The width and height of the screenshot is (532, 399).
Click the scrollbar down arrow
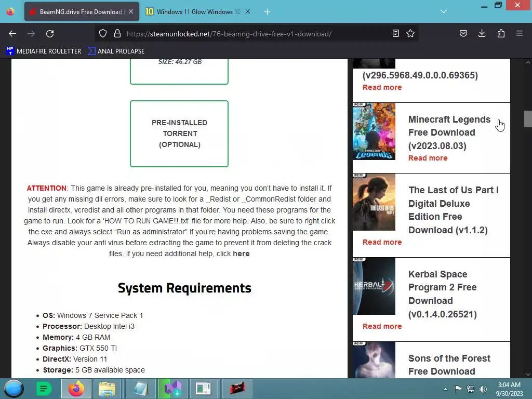[528, 375]
